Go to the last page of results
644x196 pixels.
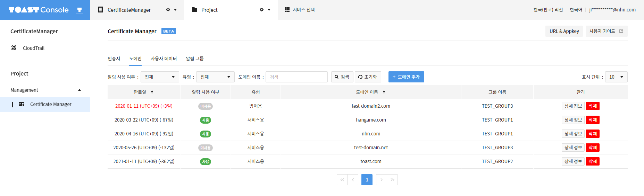(392, 180)
